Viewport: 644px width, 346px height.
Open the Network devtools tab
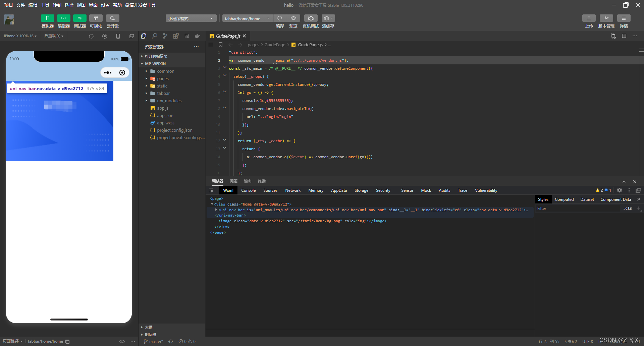[x=293, y=190]
